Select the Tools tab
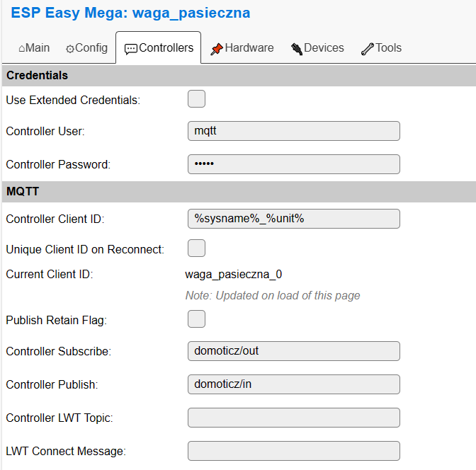The height and width of the screenshot is (470, 476). tap(381, 48)
